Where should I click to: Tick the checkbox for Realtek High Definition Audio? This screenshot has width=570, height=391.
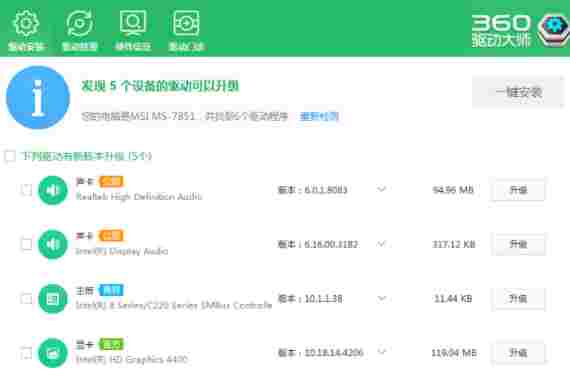[x=26, y=190]
